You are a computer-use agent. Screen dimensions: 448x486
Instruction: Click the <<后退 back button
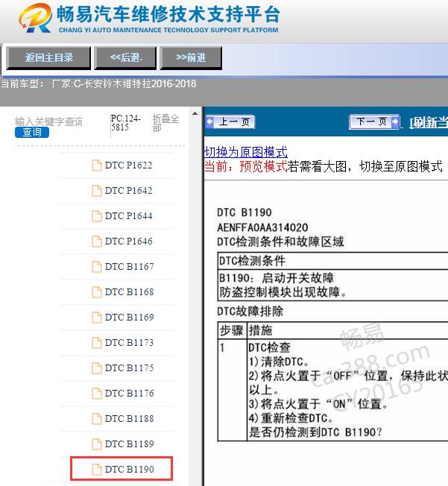pyautogui.click(x=125, y=57)
